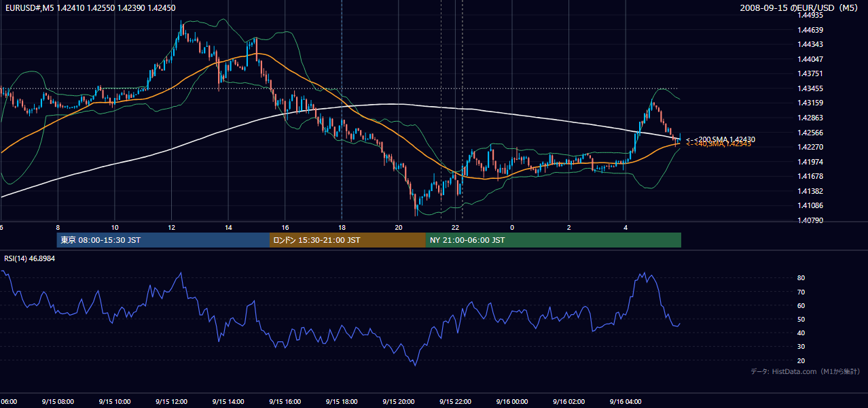Select the ロンドン 15:30-21:00 JST session bar
868x408 pixels.
pyautogui.click(x=348, y=240)
